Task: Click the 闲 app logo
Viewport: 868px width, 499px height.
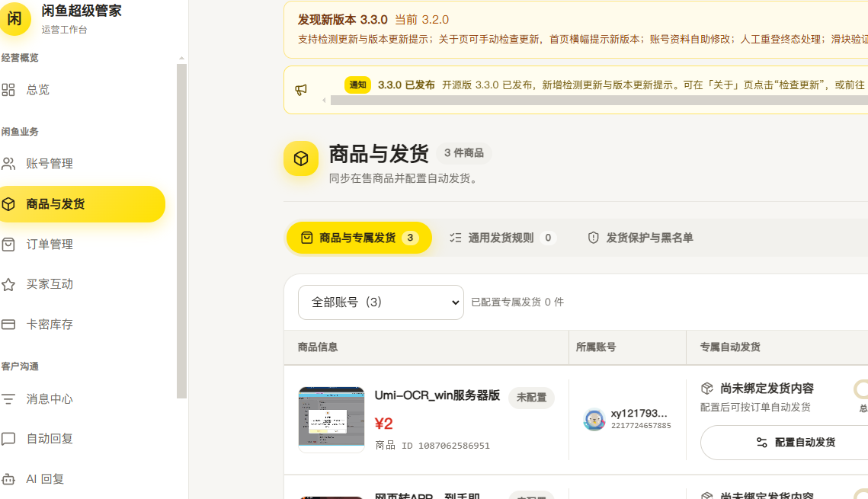Action: [14, 18]
